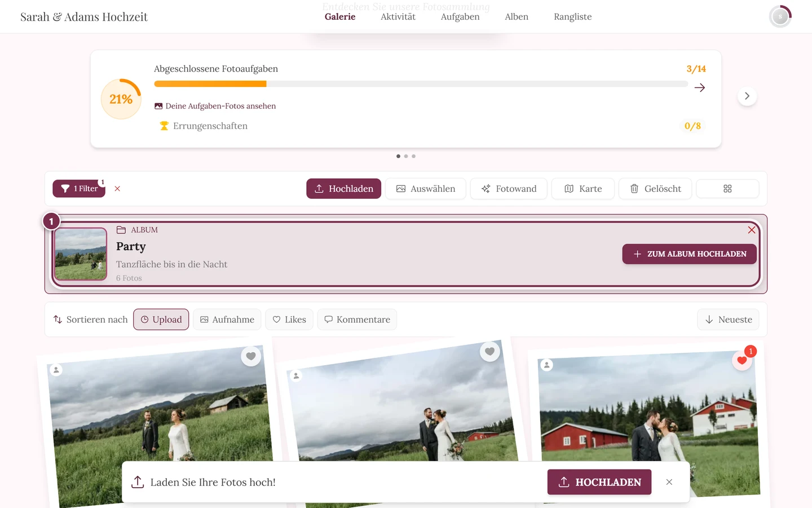View uploader avatar on first photo

point(56,370)
